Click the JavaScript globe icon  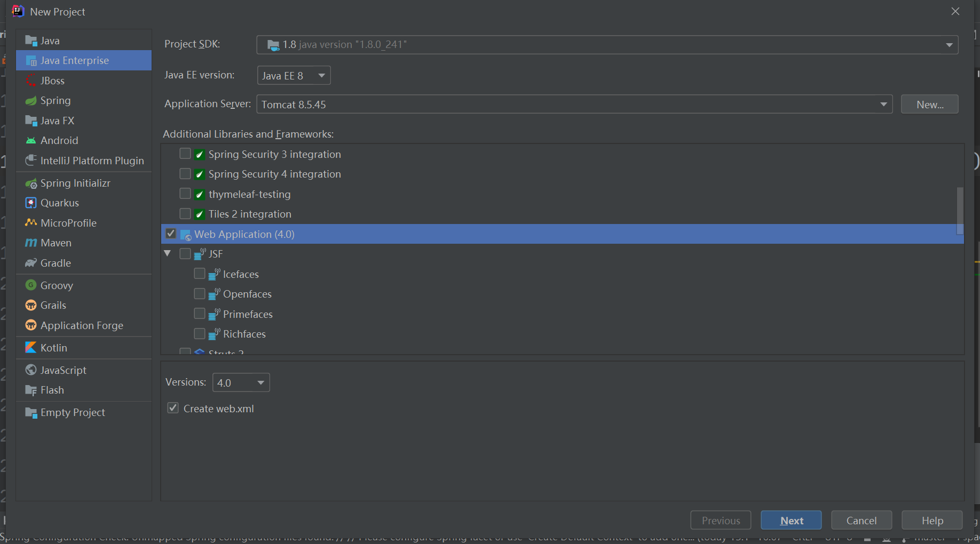(31, 370)
